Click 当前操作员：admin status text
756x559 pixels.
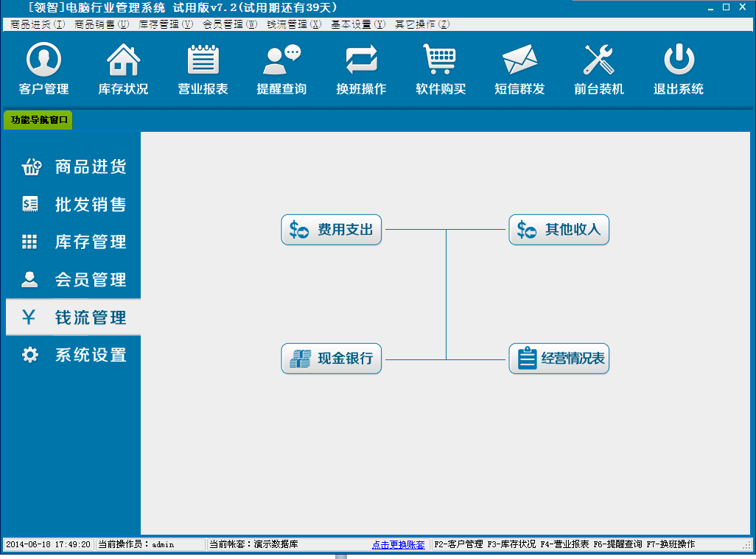point(136,544)
